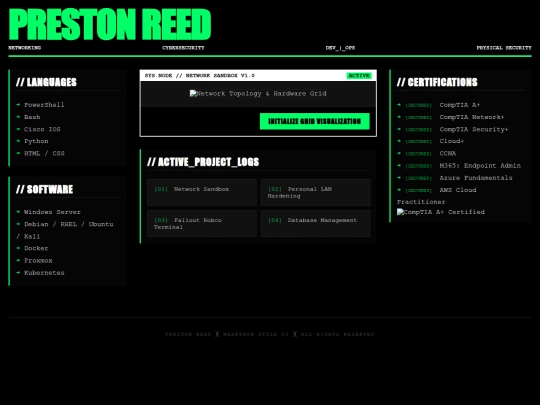
Task: Click Initialize Grid Visualization button
Action: tap(315, 121)
